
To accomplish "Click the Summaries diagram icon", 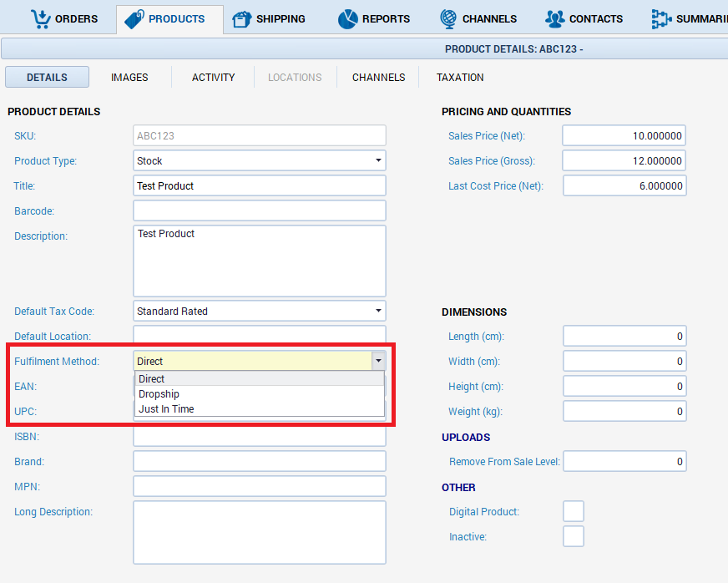I will pyautogui.click(x=661, y=19).
